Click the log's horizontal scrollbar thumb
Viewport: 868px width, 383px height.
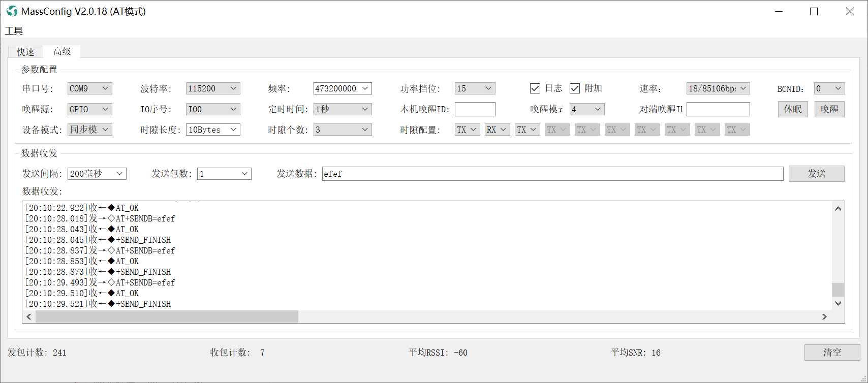coord(167,316)
